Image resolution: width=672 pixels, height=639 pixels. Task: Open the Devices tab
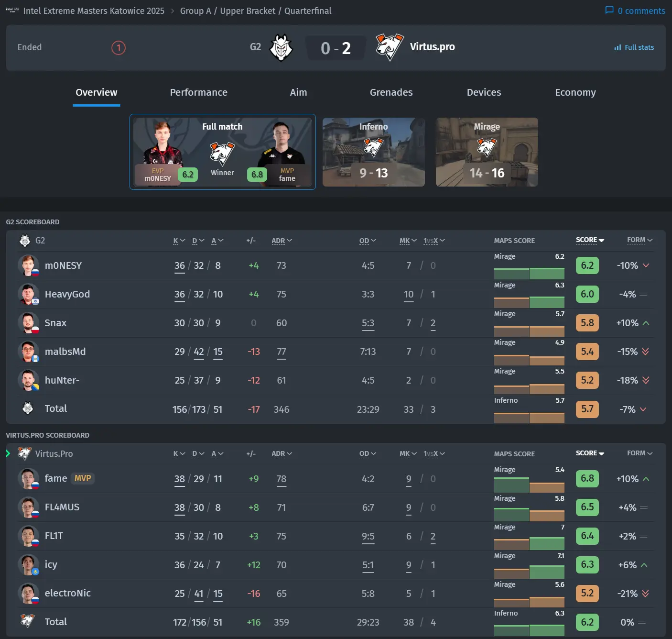coord(484,92)
